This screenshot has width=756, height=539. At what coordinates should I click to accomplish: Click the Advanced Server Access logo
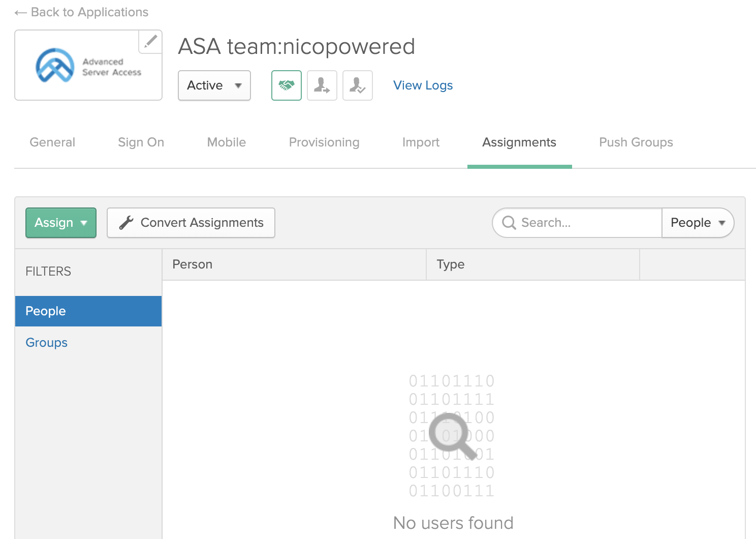pyautogui.click(x=88, y=66)
